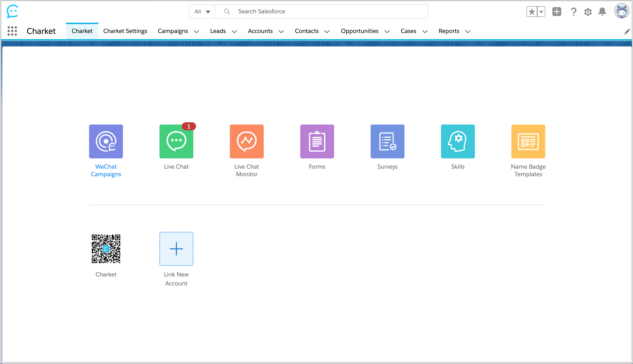Click the Charket logo in header
The image size is (633, 364).
tap(12, 11)
